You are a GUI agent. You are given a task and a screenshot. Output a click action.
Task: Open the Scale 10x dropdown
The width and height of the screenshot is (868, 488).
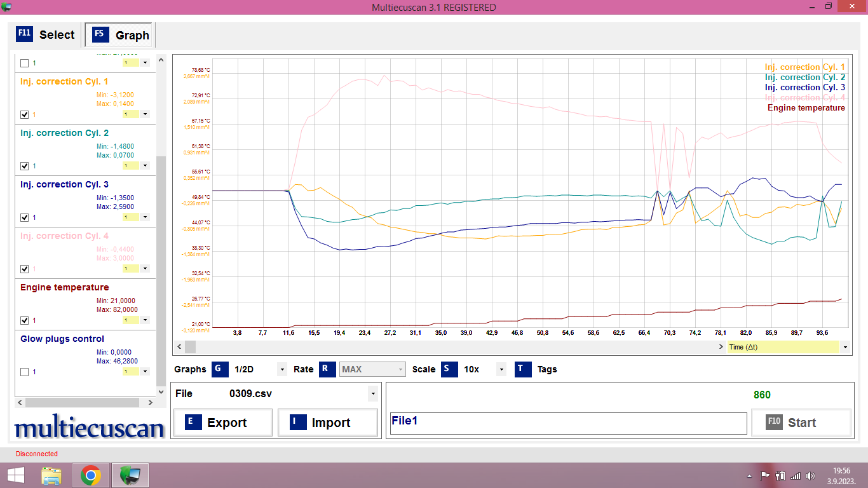click(x=501, y=369)
